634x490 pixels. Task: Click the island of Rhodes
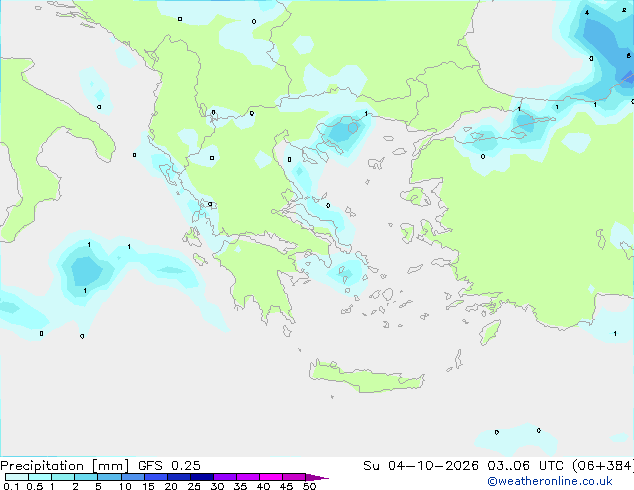tap(490, 332)
